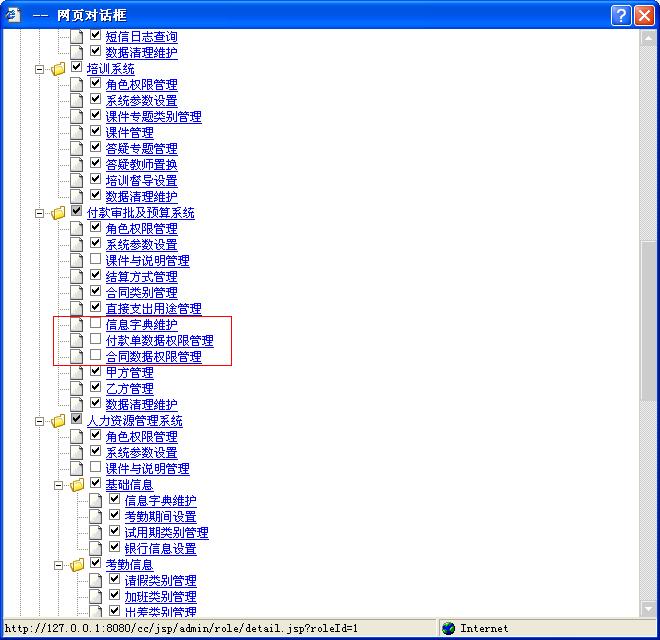Click the page icon of 课件管理 row
The image size is (660, 640).
tap(77, 133)
